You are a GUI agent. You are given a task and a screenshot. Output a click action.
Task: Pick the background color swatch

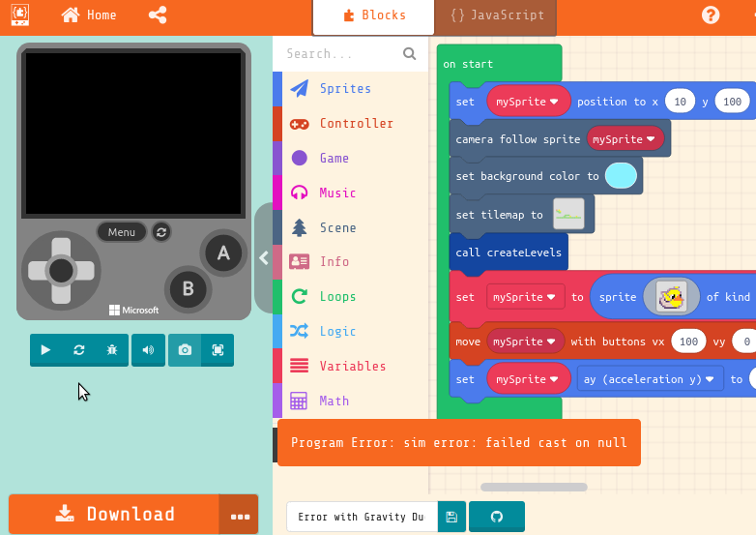[621, 176]
